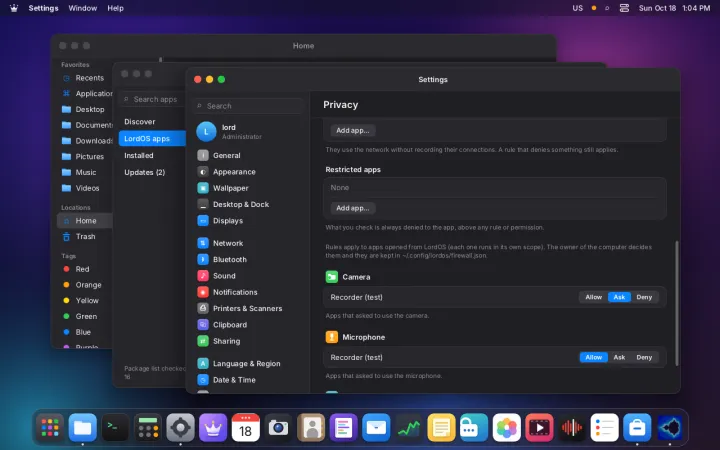Viewport: 720px width, 450px height.
Task: Open General settings pane
Action: pyautogui.click(x=248, y=155)
